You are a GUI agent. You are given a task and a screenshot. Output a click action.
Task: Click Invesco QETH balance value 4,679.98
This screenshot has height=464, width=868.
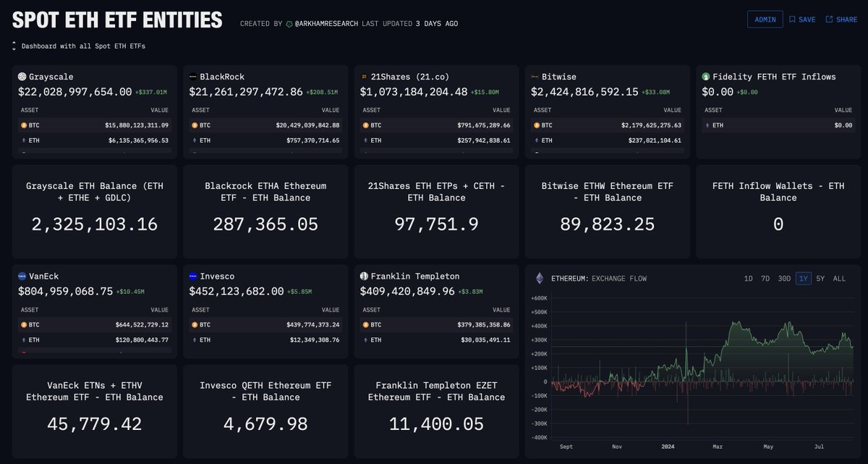(265, 424)
